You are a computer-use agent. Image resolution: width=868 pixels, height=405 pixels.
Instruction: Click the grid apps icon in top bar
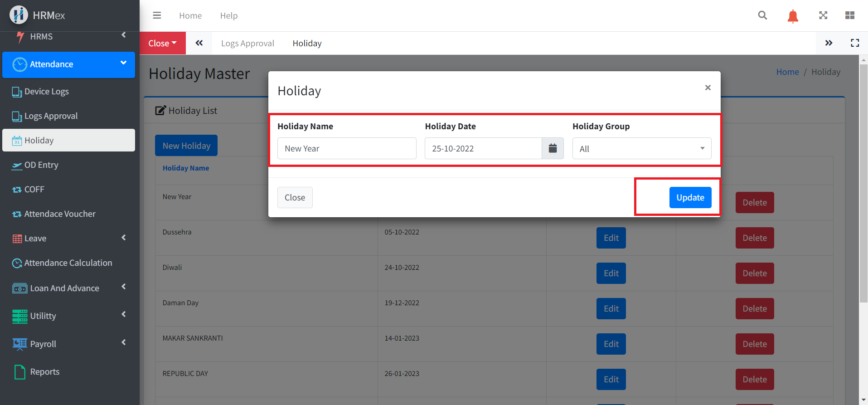pyautogui.click(x=850, y=15)
